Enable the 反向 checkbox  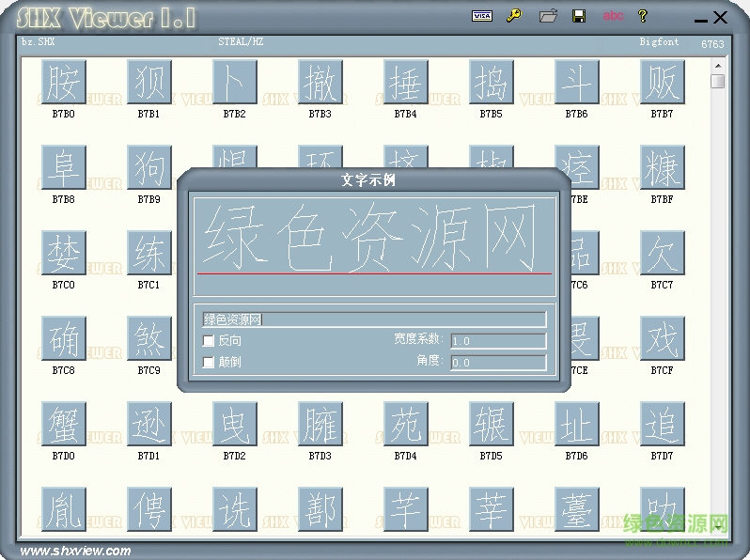point(208,341)
